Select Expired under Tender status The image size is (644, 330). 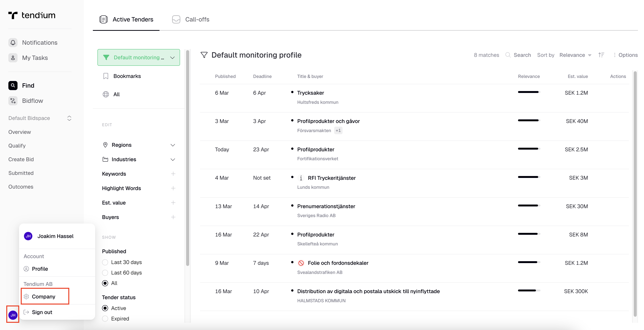(x=105, y=319)
